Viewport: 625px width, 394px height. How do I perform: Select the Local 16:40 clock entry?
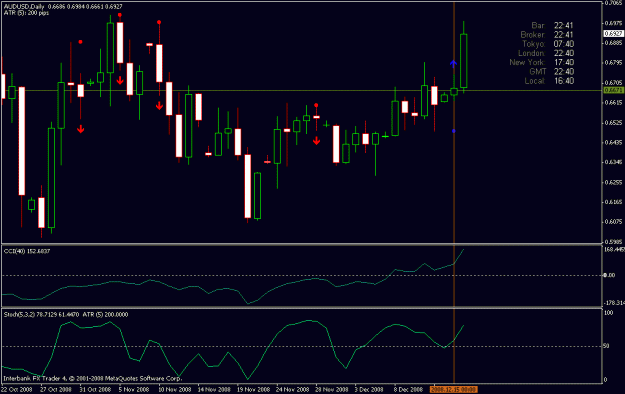click(549, 81)
